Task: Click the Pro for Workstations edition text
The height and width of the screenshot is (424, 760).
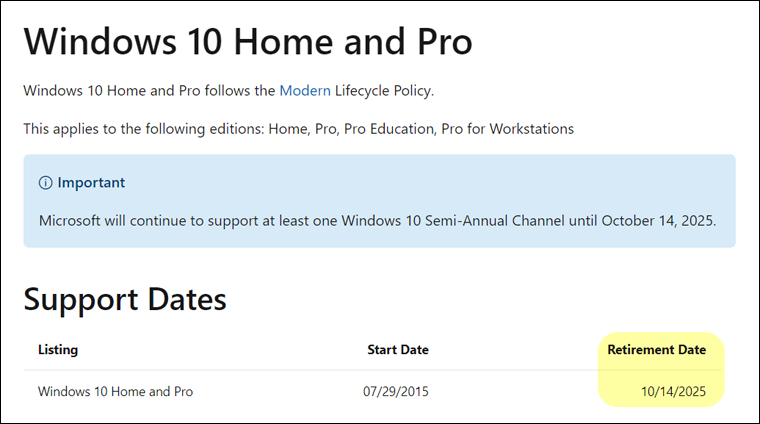Action: pos(507,129)
